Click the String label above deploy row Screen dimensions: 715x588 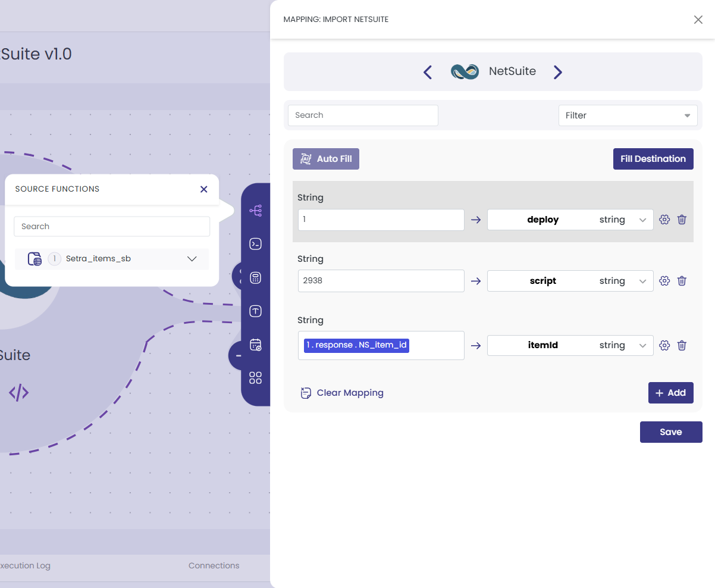pos(311,198)
